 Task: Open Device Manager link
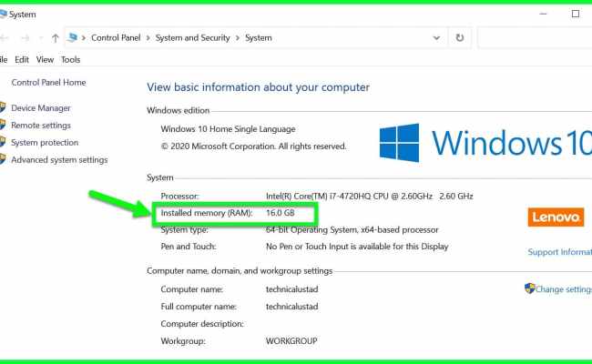(41, 108)
